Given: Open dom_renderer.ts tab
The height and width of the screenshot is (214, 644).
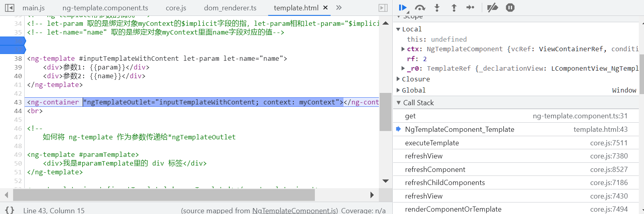Looking at the screenshot, I should (230, 8).
